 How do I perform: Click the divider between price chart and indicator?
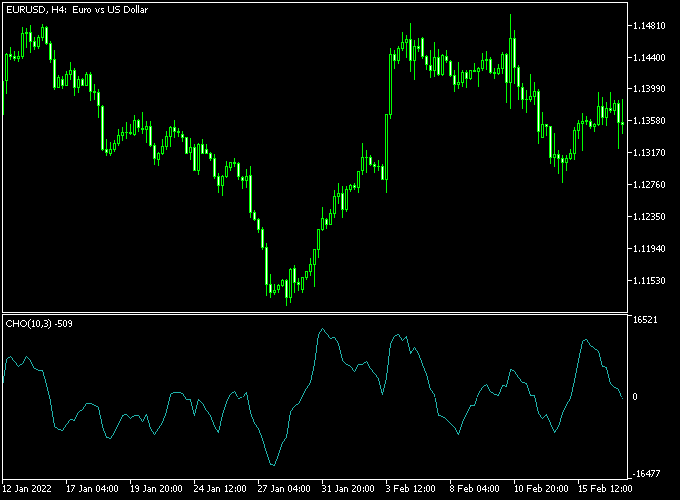coord(314,312)
